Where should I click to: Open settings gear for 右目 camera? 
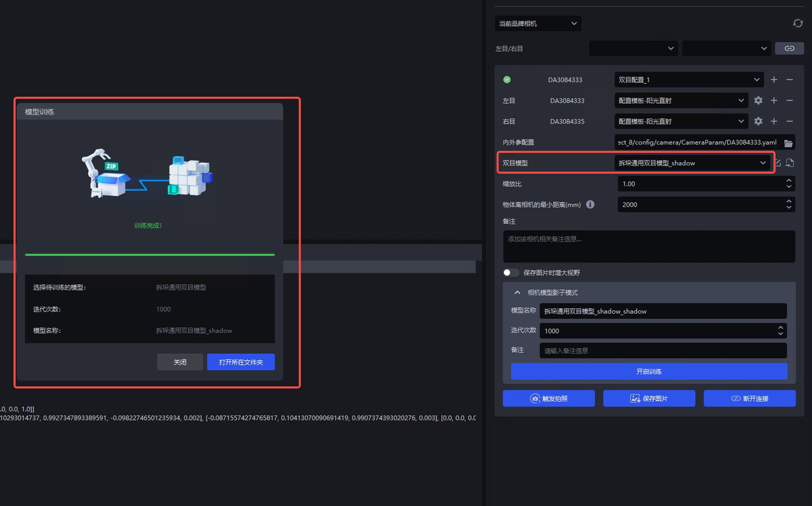(758, 121)
